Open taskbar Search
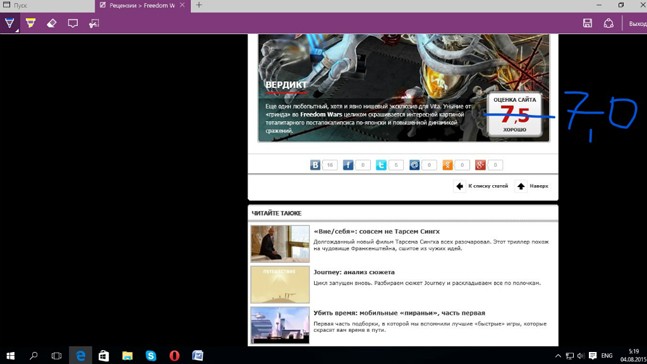Image resolution: width=647 pixels, height=364 pixels. pos(33,355)
